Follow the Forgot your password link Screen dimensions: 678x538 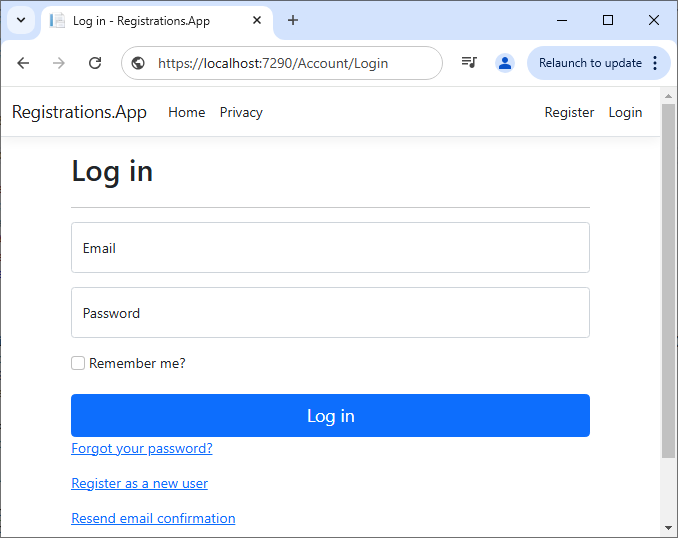click(x=142, y=448)
